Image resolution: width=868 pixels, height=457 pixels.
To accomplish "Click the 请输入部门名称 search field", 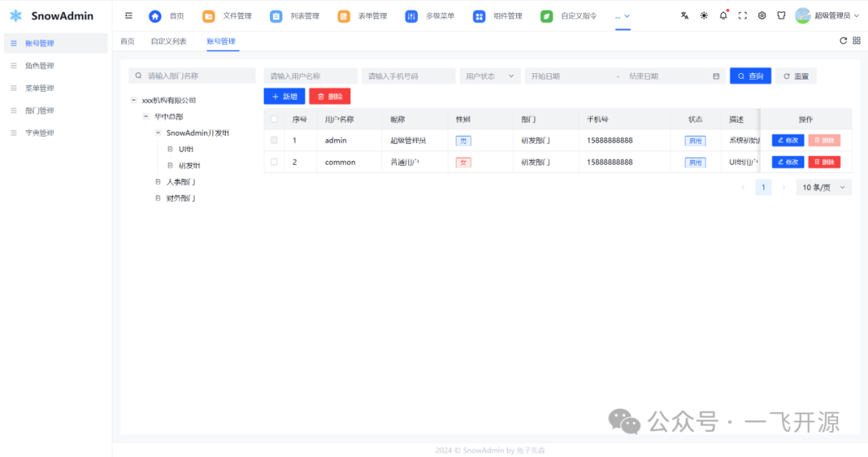I will (193, 76).
